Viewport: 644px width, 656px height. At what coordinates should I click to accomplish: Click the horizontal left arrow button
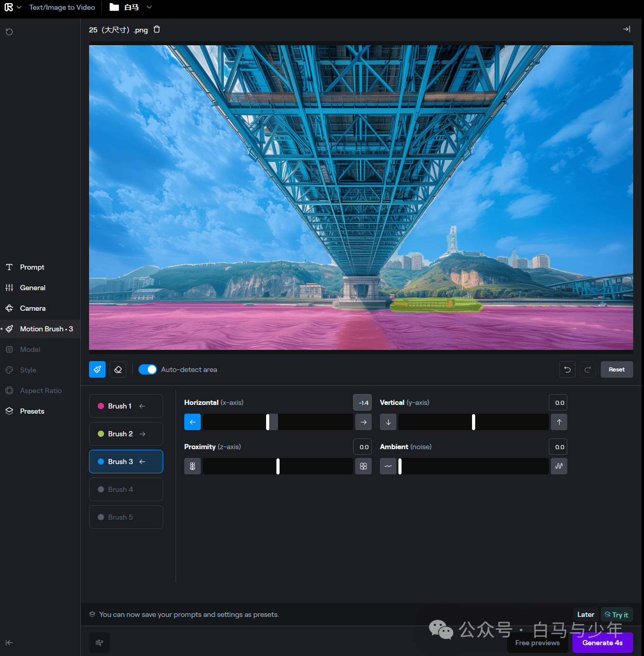193,422
